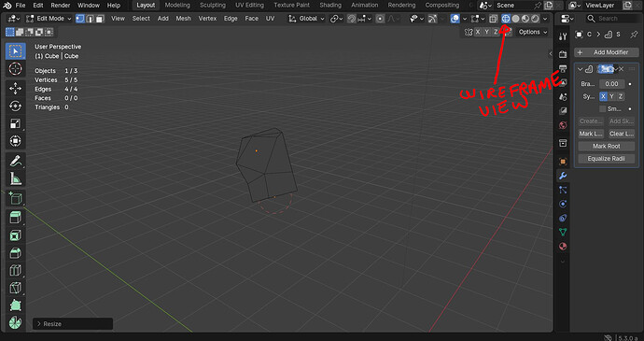Open the Mesh menu
The width and height of the screenshot is (644, 341).
click(183, 19)
